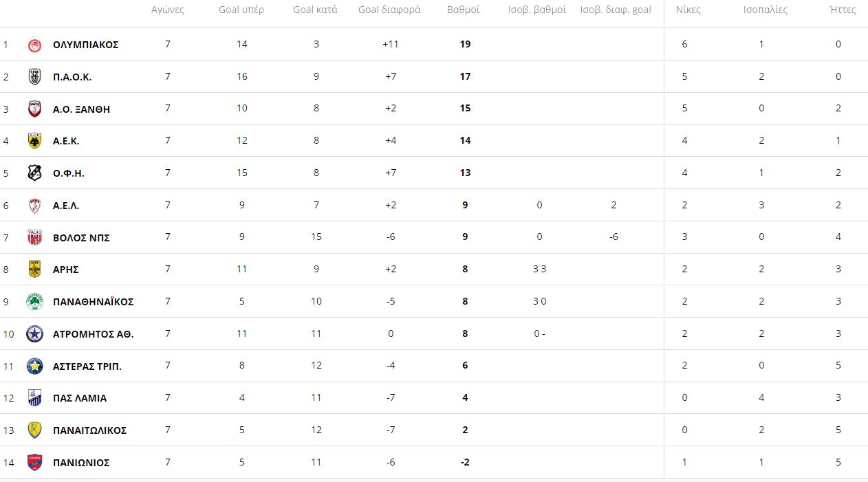Click the P.A.O.K. club logo

click(x=34, y=77)
